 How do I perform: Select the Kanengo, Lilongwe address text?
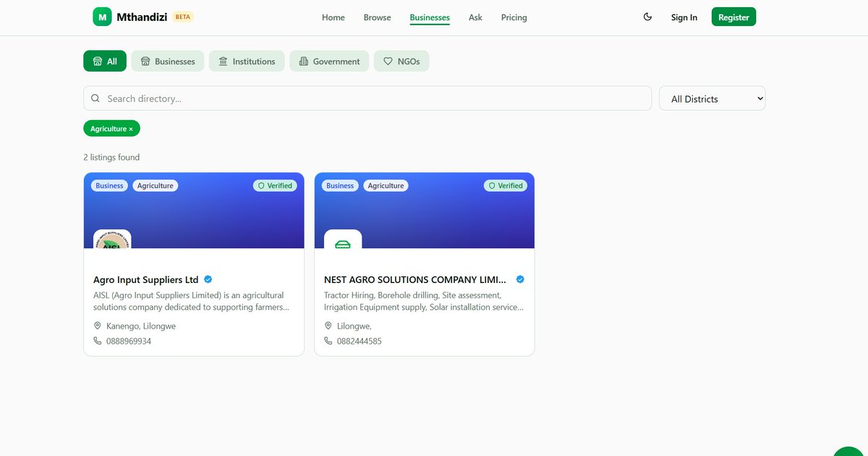point(141,326)
